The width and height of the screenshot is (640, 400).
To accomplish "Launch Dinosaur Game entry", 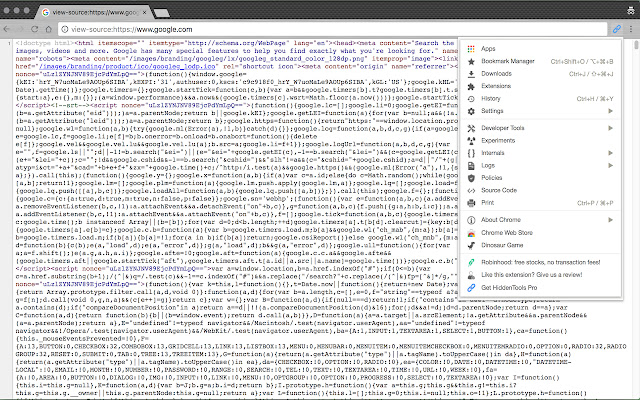I will [540, 245].
